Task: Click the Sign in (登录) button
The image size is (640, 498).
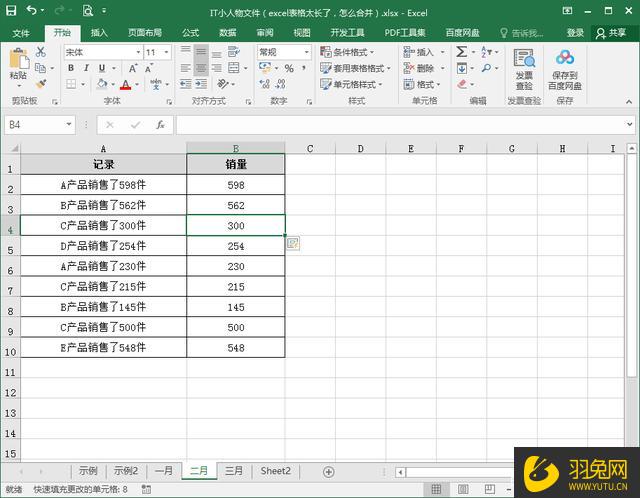Action: [x=575, y=33]
